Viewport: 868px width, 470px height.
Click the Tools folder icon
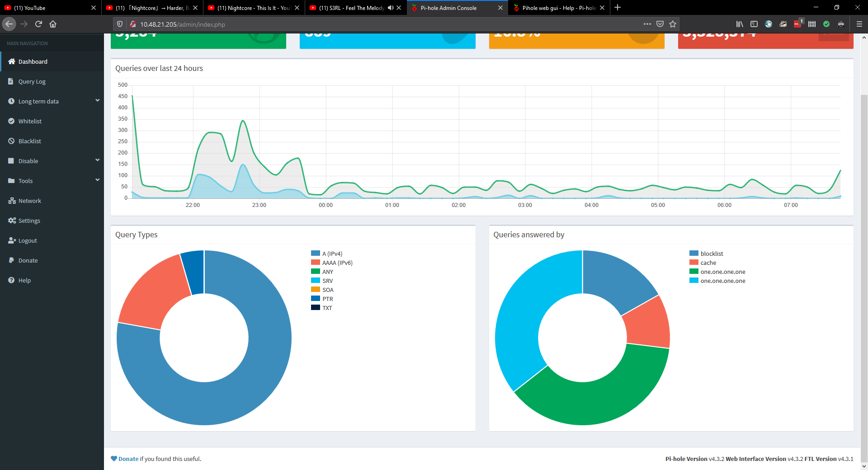pyautogui.click(x=11, y=181)
